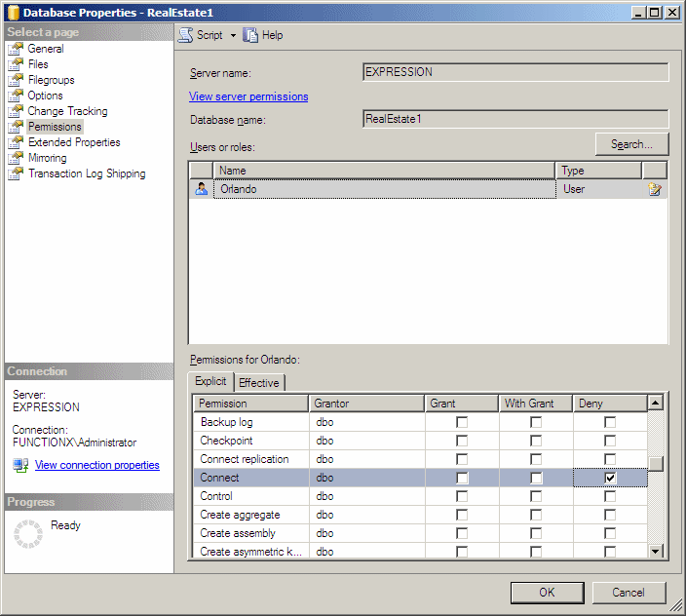Open Filegroups page label
This screenshot has width=686, height=616.
click(x=52, y=80)
